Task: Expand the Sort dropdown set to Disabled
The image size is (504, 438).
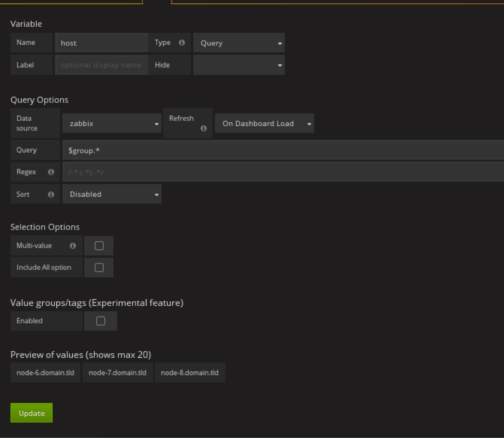Action: pyautogui.click(x=112, y=194)
